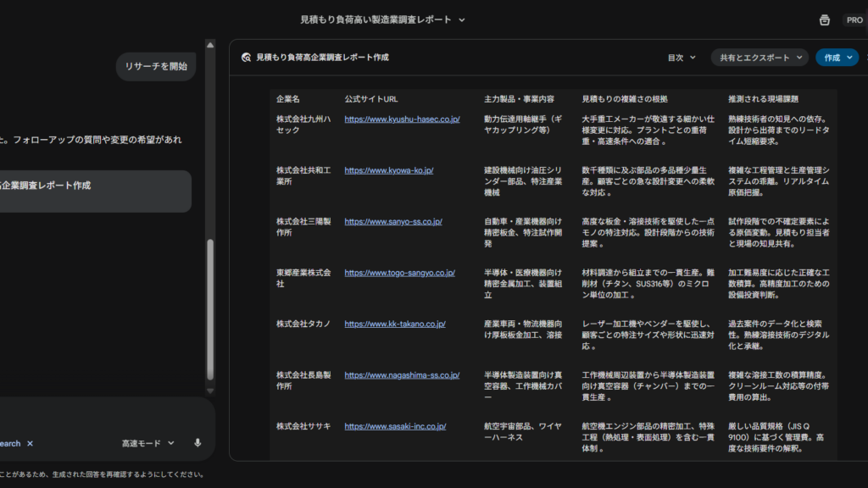This screenshot has height=488, width=868.
Task: Click the PRO badge at top right
Action: click(854, 19)
